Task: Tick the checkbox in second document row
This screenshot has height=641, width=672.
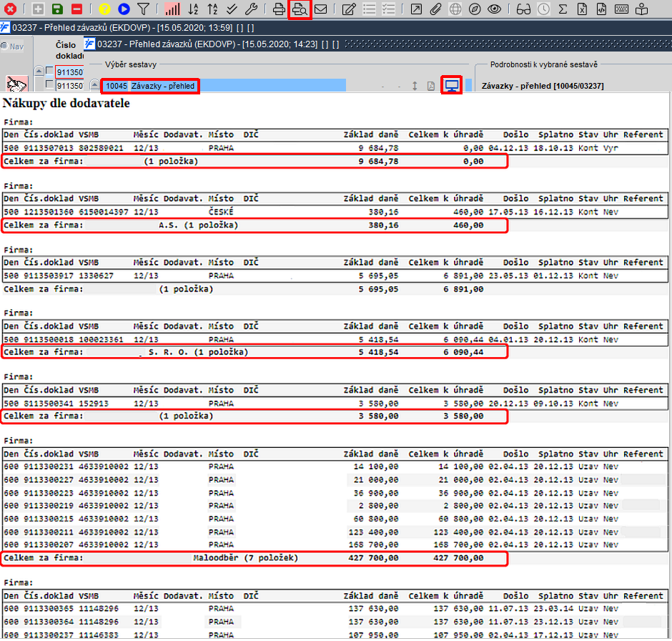Action: tap(50, 84)
